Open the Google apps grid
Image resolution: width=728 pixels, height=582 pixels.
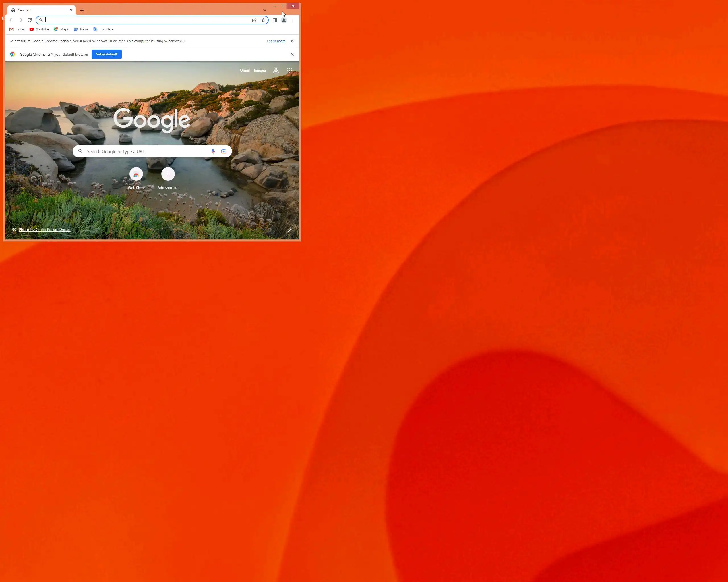(289, 70)
